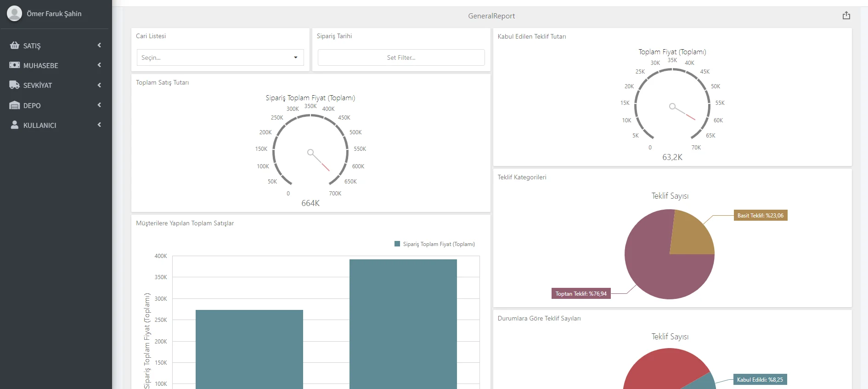
Task: Click the Müşterilere Yapılan Toplam Satışlar title
Action: point(185,223)
